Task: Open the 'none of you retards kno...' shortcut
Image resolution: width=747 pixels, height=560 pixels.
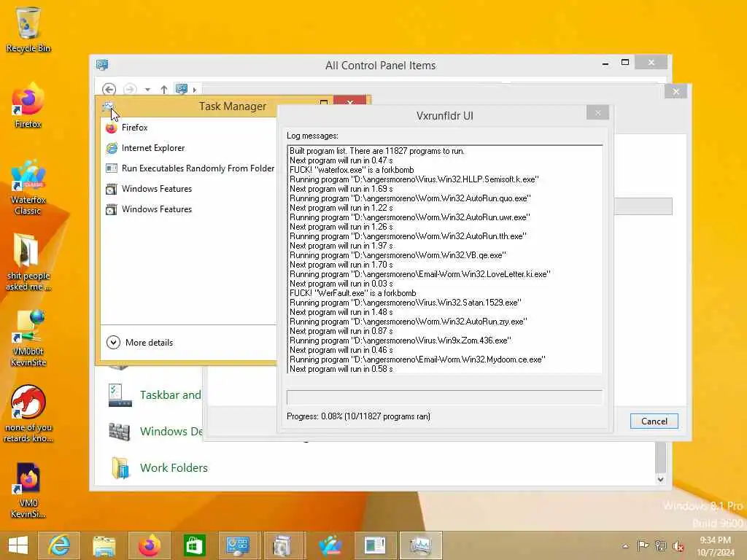Action: 28,414
